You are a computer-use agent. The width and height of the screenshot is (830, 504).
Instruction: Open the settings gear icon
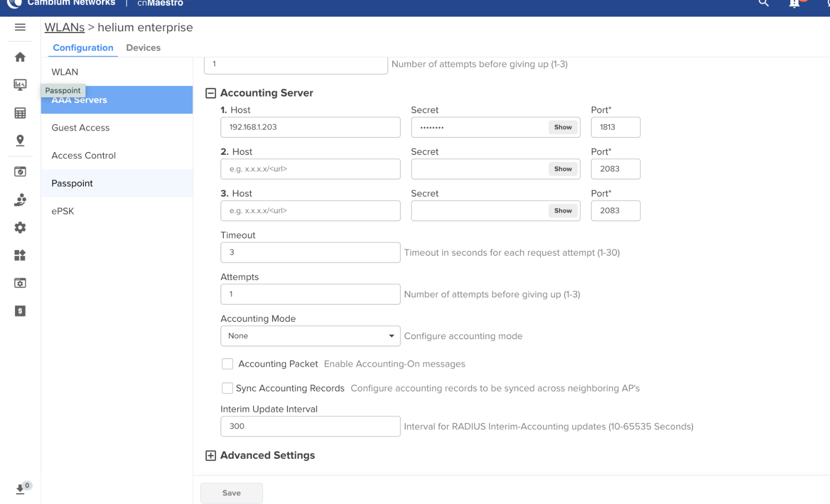[x=20, y=228]
